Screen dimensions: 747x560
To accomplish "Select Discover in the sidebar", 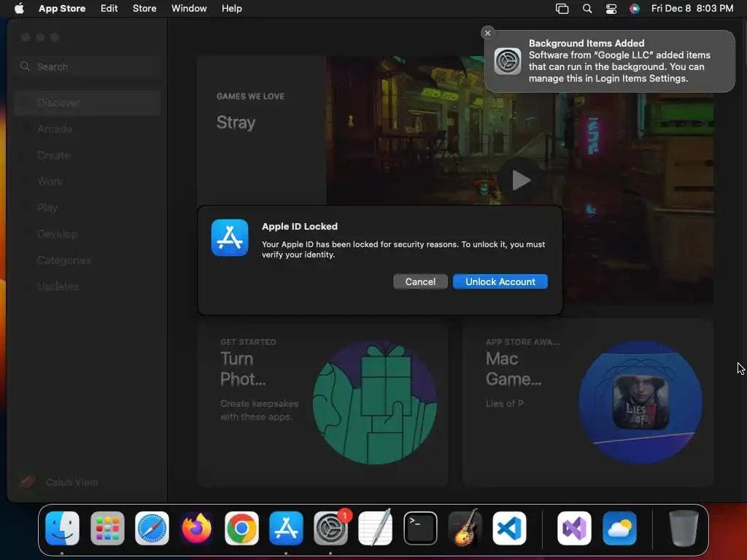I will (x=88, y=102).
